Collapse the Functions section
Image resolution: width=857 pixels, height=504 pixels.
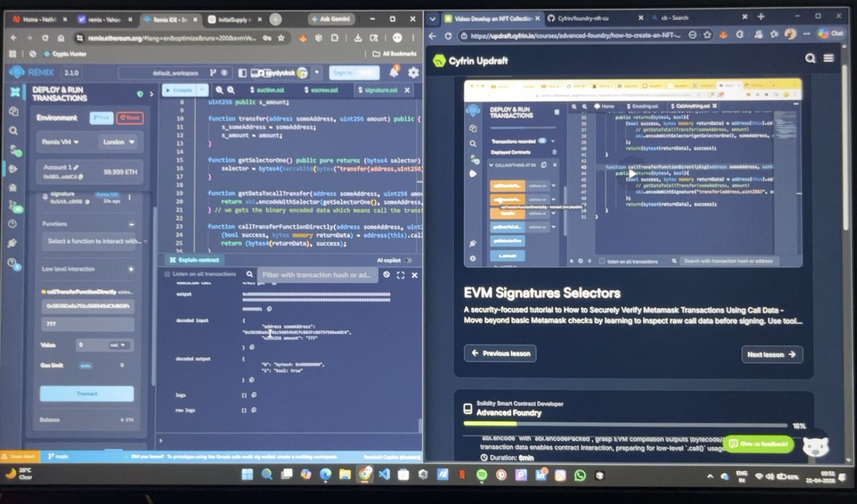coord(131,223)
